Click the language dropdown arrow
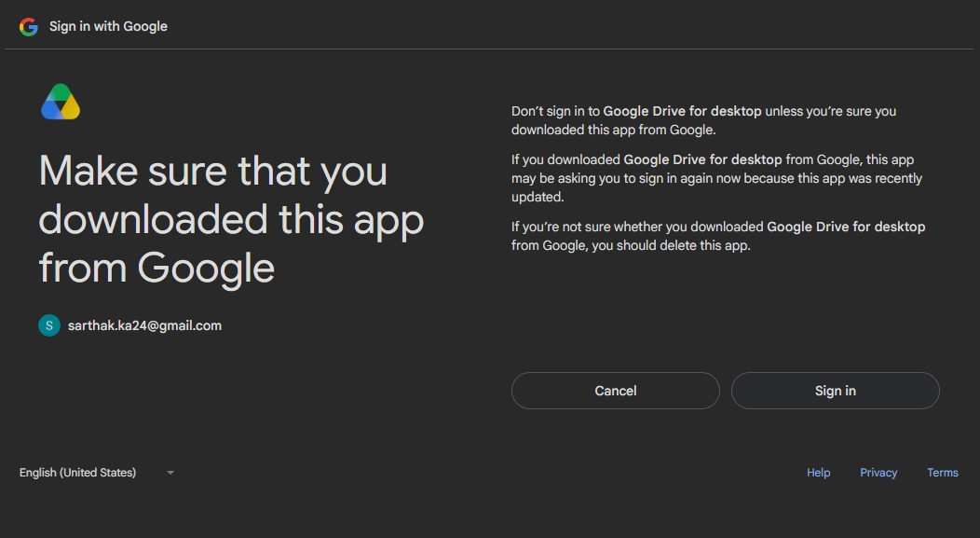Screen dimensions: 980x538 pos(170,473)
